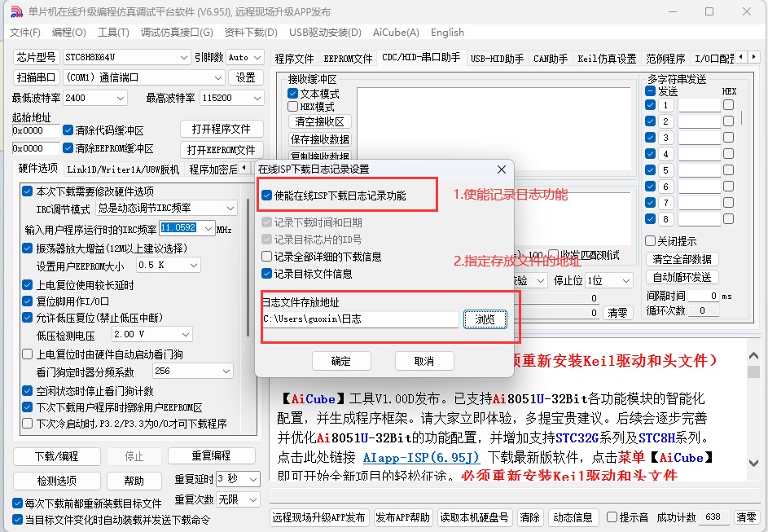
Task: Toggle clear EEPROM buffer checkbox
Action: tap(68, 148)
